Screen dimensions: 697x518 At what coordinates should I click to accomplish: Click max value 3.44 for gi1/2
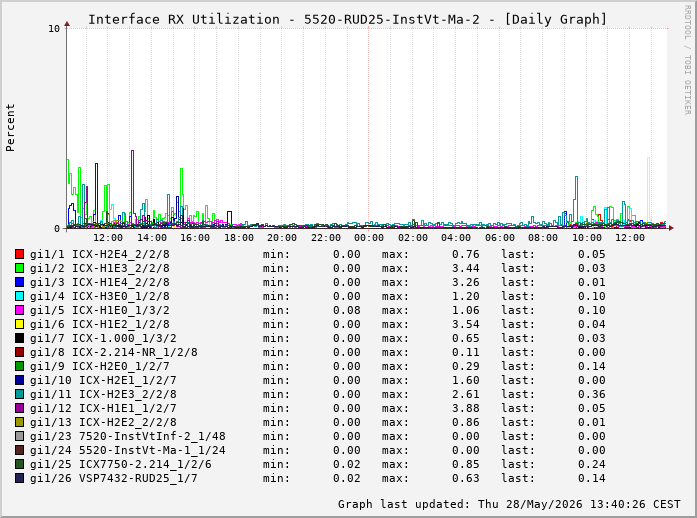click(466, 268)
